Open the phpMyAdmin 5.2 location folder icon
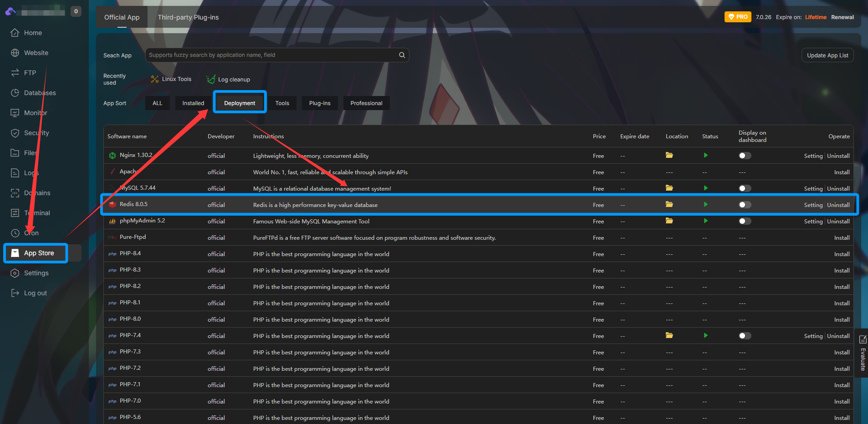The image size is (868, 424). coord(669,221)
